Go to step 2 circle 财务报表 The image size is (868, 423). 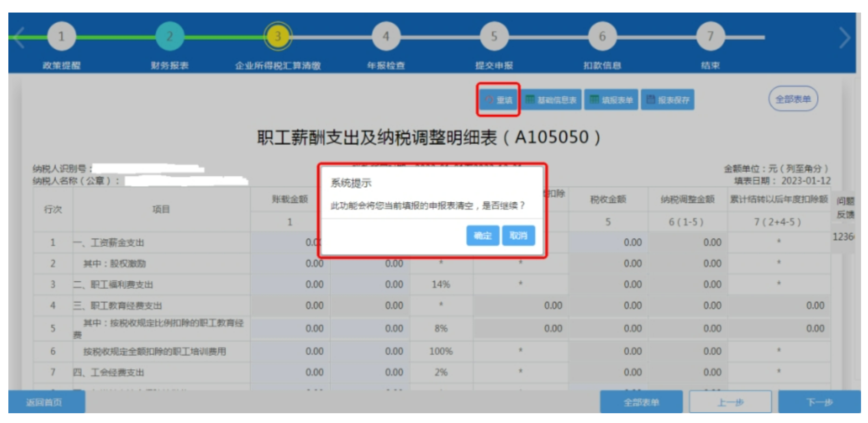point(170,36)
